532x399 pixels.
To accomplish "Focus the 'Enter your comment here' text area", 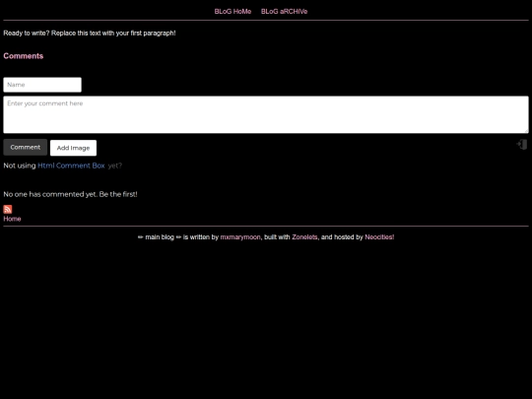I will pos(266,114).
